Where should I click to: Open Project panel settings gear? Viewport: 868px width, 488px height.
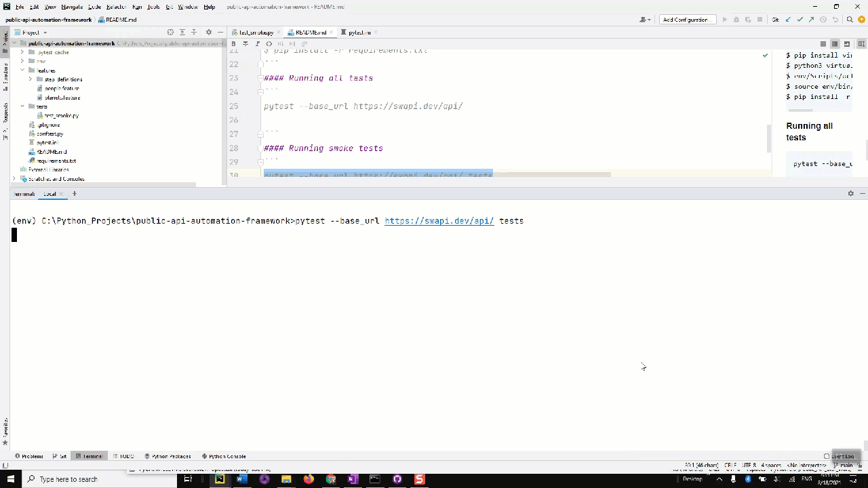209,33
